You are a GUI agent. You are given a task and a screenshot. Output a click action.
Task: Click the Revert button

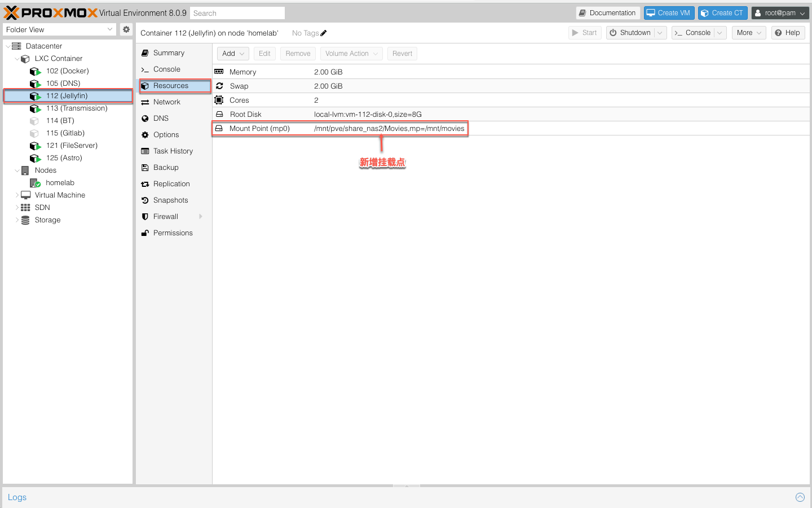coord(402,54)
